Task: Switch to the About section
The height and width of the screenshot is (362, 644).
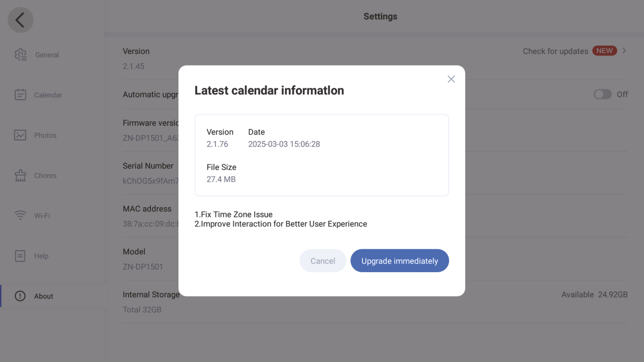Action: click(x=44, y=295)
